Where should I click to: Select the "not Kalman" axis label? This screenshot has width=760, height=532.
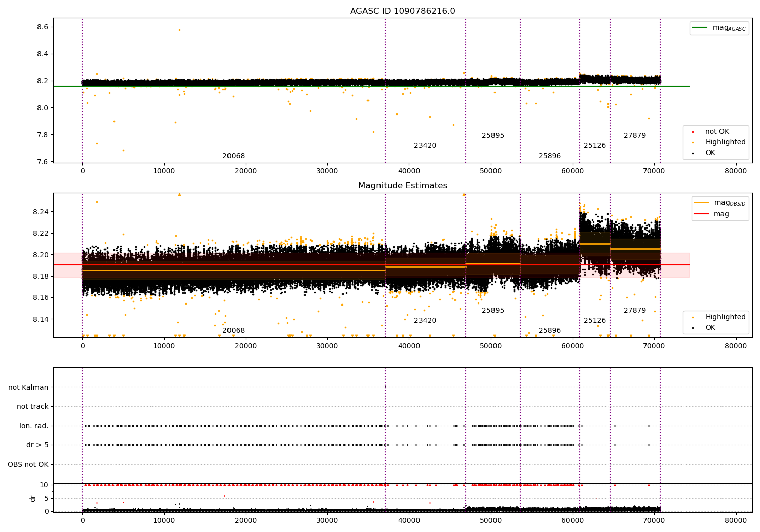(28, 387)
